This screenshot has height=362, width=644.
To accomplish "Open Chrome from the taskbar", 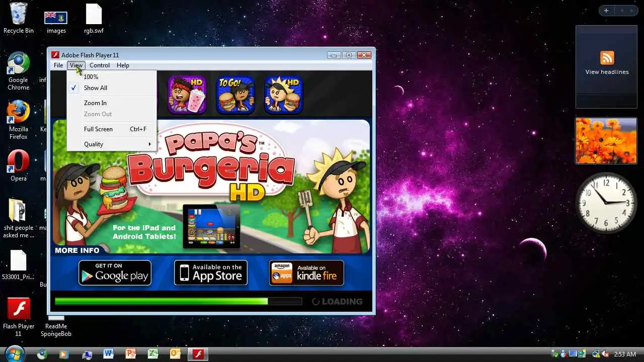I will [42, 354].
